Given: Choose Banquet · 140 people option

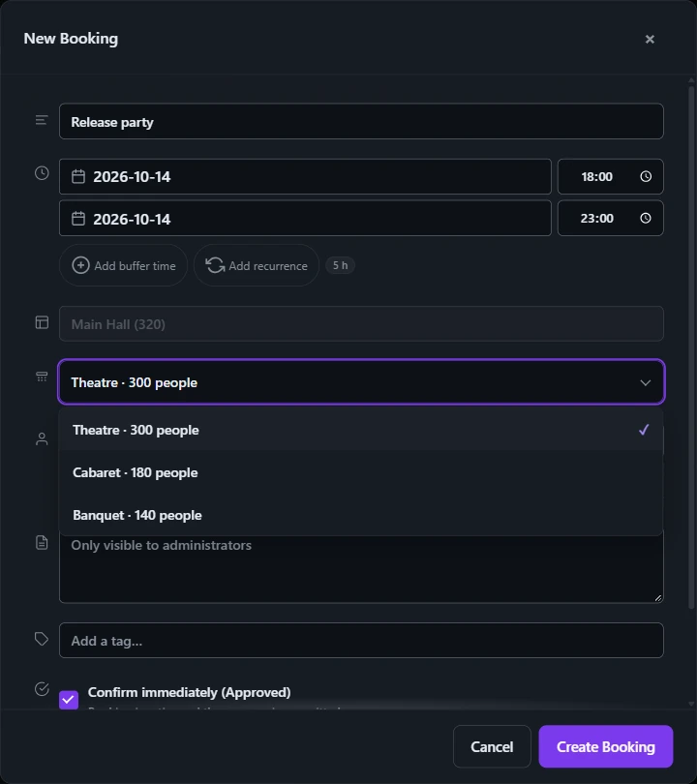Looking at the screenshot, I should pos(361,515).
